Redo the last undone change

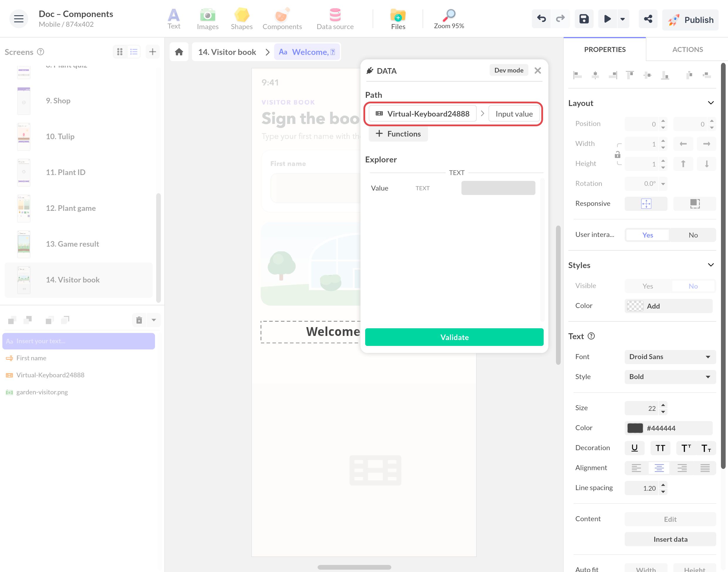pos(560,19)
